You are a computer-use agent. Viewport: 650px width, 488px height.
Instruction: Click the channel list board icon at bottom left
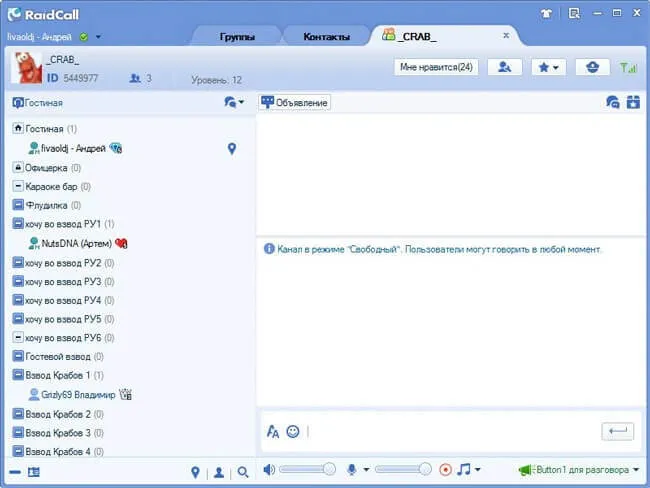pos(34,472)
